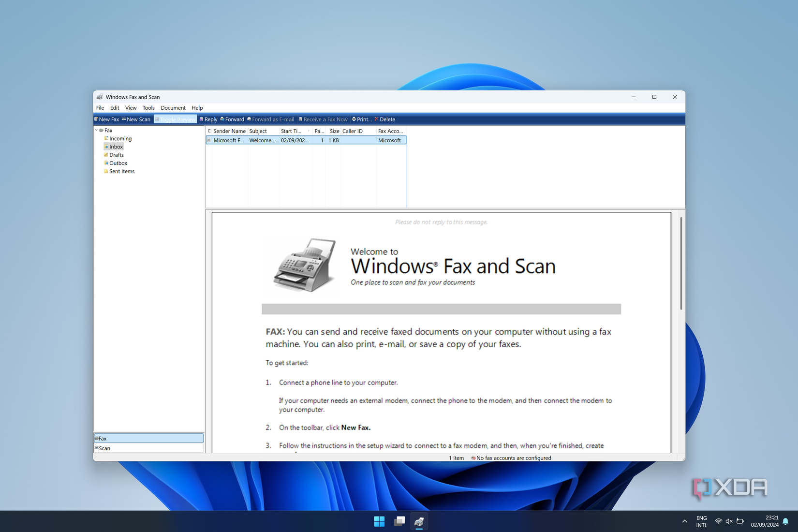Open Wi-Fi network settings icon
This screenshot has height=532, width=798.
tap(719, 521)
